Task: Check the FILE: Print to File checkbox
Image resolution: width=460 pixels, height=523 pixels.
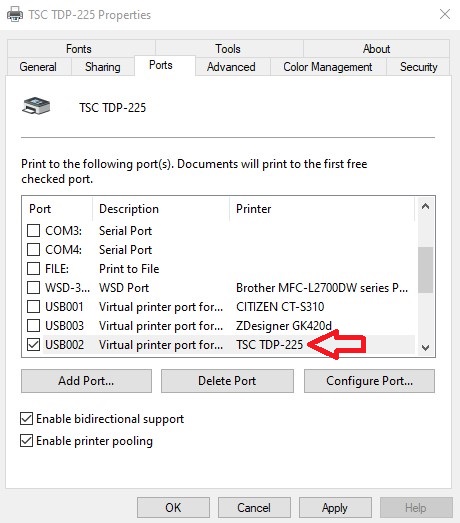Action: (x=33, y=269)
